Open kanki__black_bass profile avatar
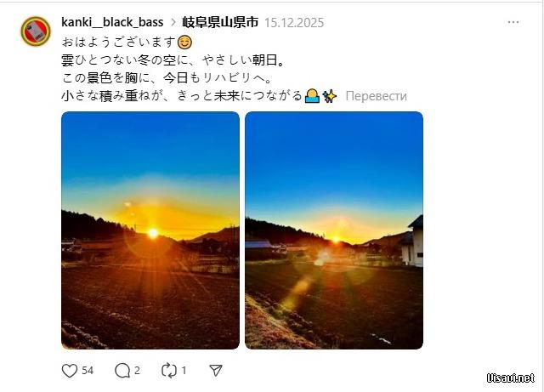 36,31
